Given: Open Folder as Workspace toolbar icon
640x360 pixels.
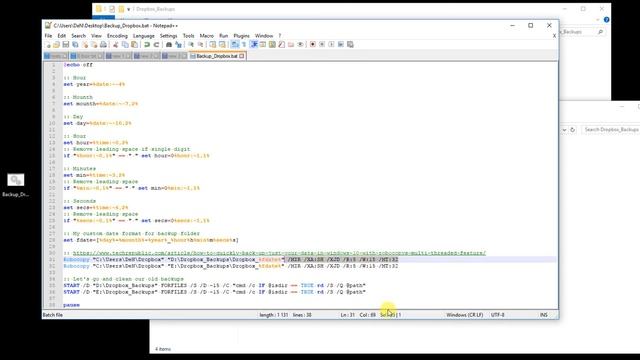Looking at the screenshot, I should point(290,44).
